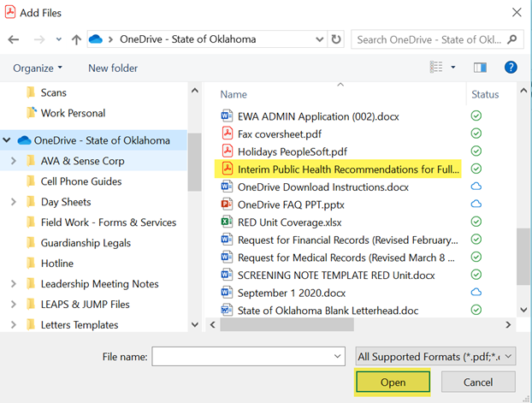The image size is (532, 403).
Task: Click the Cancel button
Action: pyautogui.click(x=478, y=382)
